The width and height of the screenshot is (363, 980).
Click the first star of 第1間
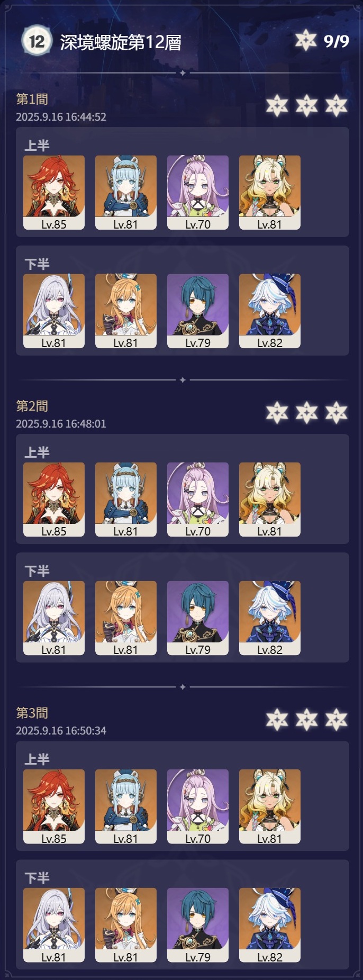pyautogui.click(x=277, y=106)
